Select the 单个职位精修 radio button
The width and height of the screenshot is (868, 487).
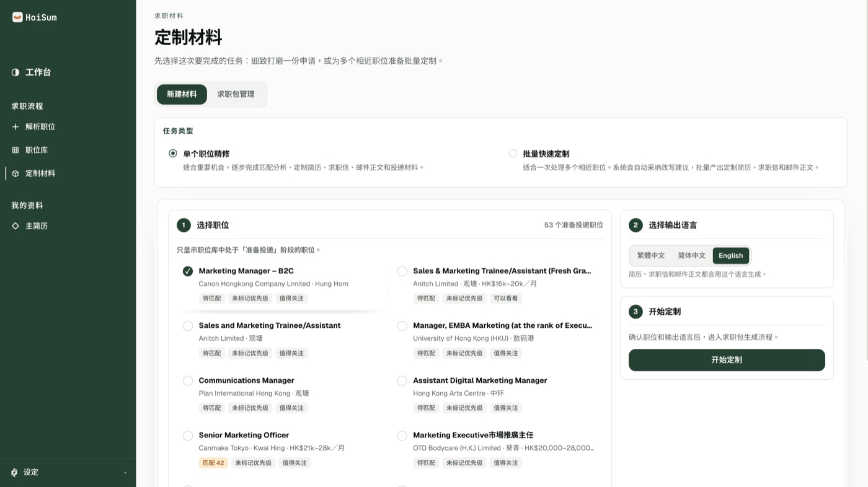(x=173, y=153)
